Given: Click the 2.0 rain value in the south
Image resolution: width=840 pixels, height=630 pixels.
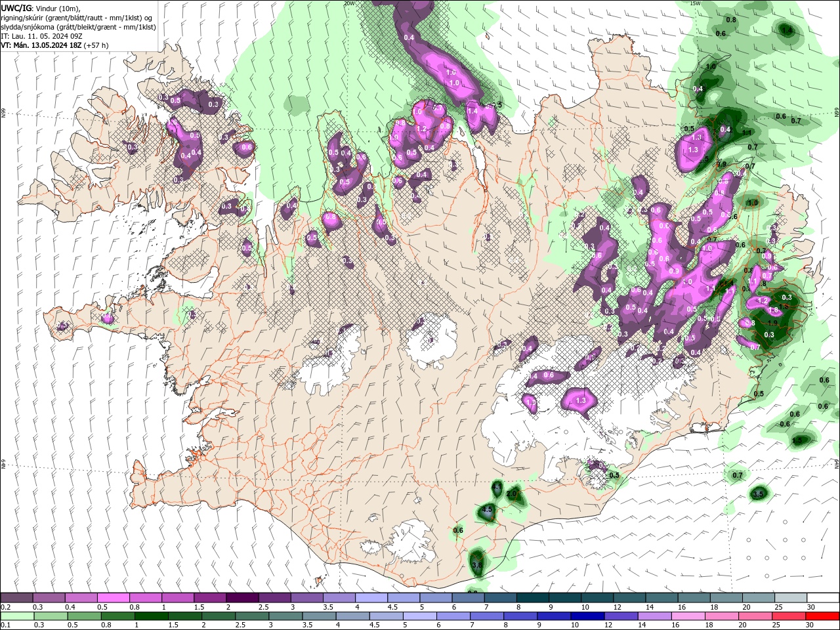Looking at the screenshot, I should [513, 493].
